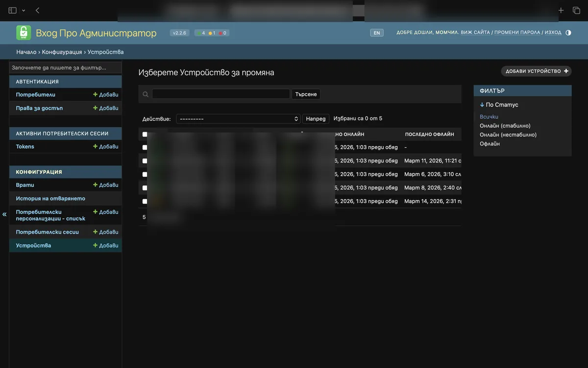Check the row with last offline '-'

pyautogui.click(x=145, y=147)
